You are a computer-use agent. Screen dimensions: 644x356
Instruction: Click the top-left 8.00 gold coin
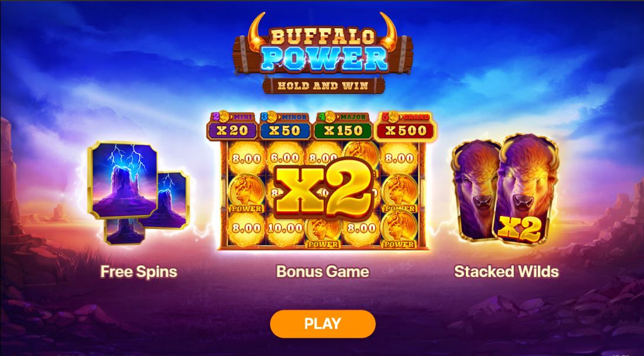(x=245, y=158)
